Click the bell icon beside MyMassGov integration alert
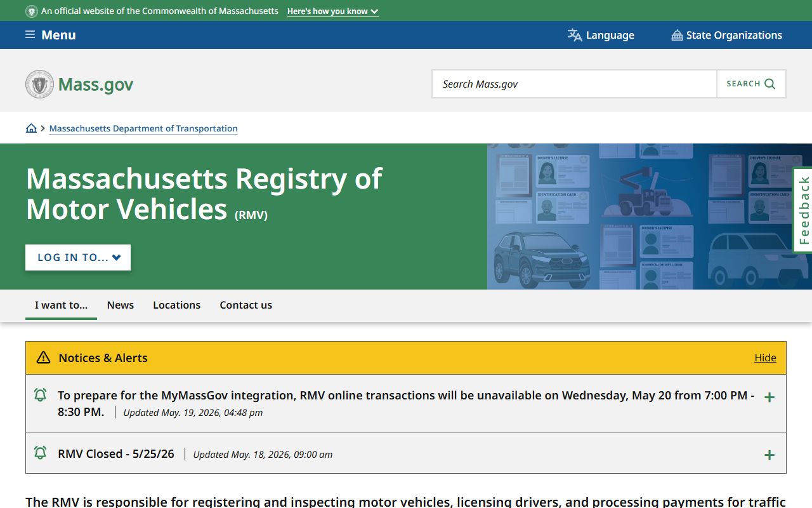The image size is (812, 508). [x=40, y=395]
